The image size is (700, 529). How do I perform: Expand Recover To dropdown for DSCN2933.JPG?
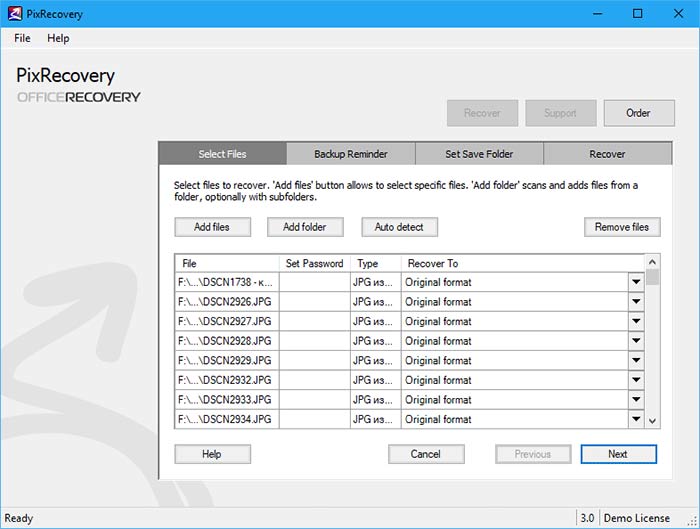pyautogui.click(x=636, y=400)
